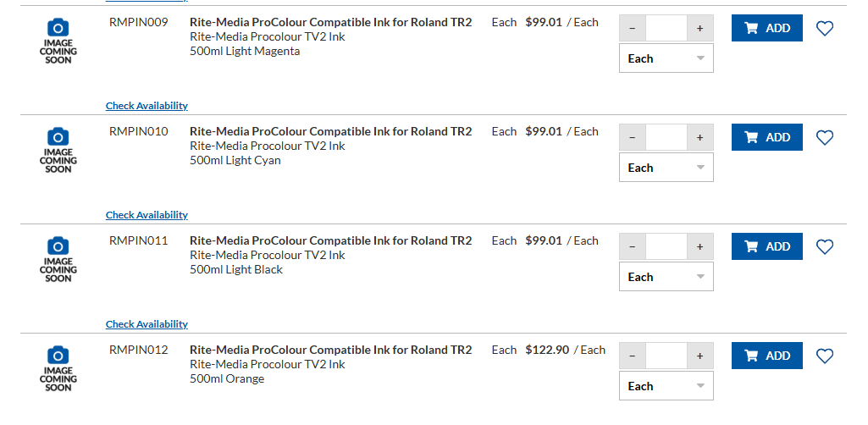Decrease quantity for RMPIN012 Orange ink
This screenshot has height=425, width=868.
633,356
